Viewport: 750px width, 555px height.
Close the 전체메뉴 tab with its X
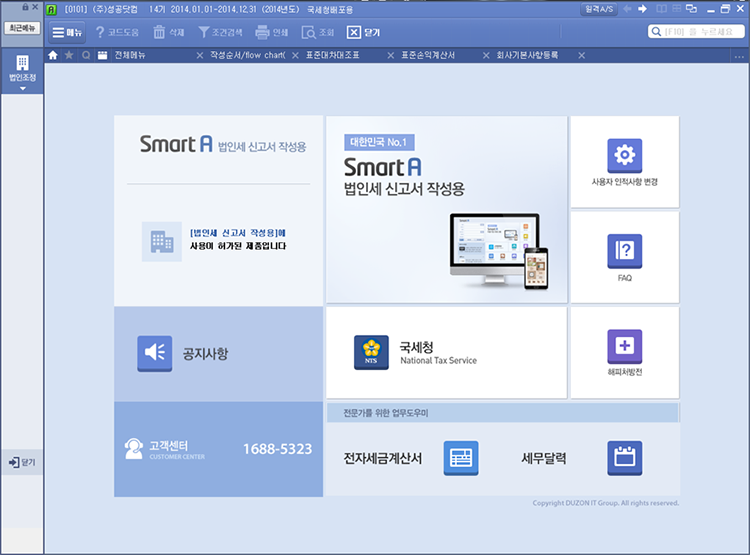click(x=200, y=56)
